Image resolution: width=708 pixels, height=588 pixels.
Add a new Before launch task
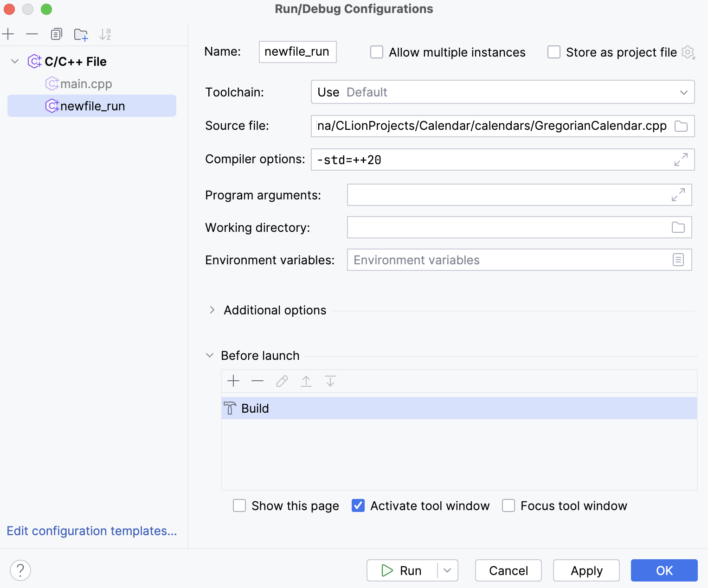coord(233,381)
